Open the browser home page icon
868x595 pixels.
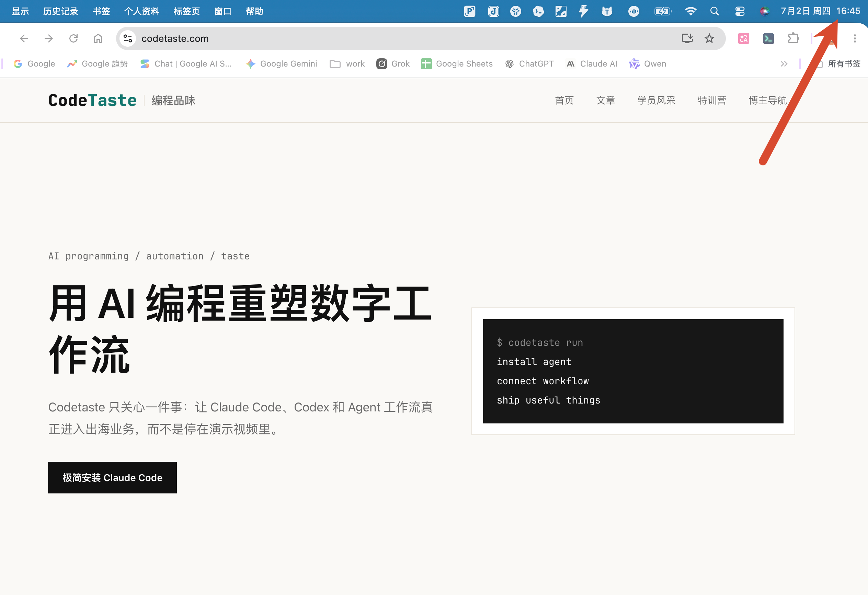tap(98, 38)
